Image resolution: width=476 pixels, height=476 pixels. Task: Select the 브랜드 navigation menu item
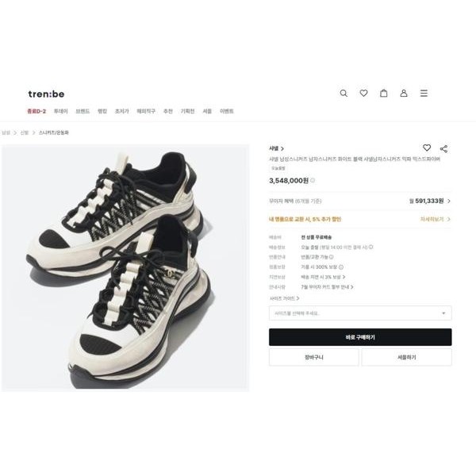[x=83, y=111]
